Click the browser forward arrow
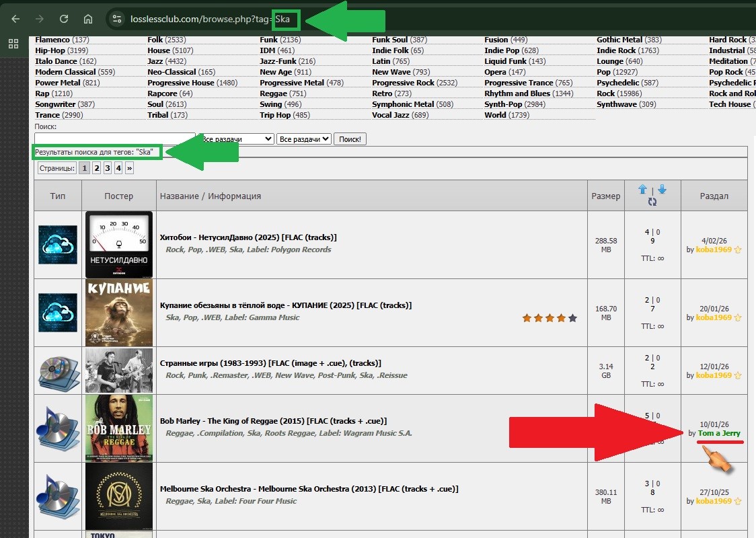 point(40,19)
